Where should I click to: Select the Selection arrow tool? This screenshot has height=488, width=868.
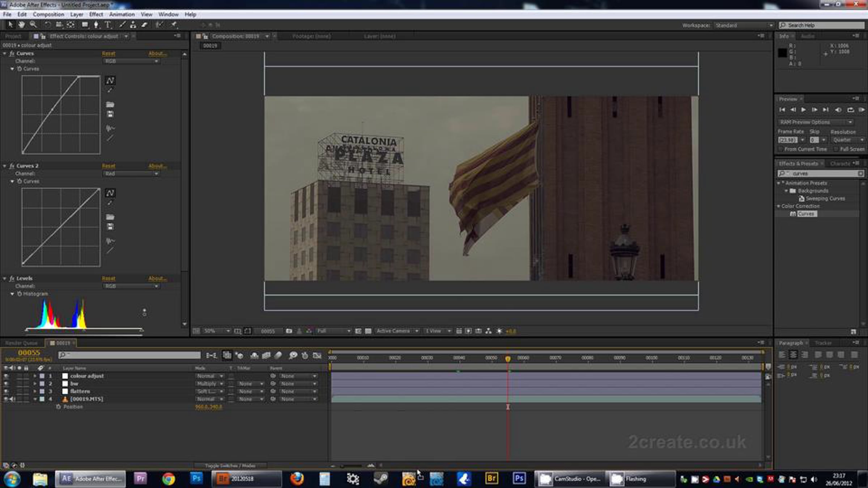(10, 25)
